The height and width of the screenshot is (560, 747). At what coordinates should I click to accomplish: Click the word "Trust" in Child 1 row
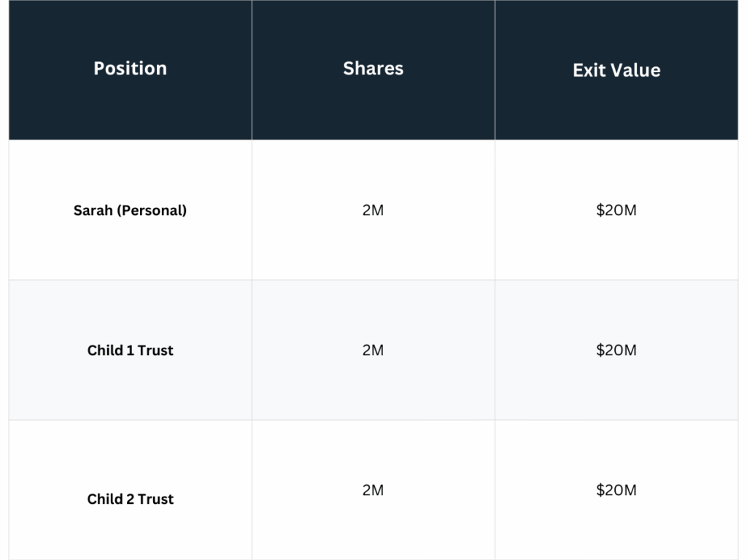tap(155, 350)
